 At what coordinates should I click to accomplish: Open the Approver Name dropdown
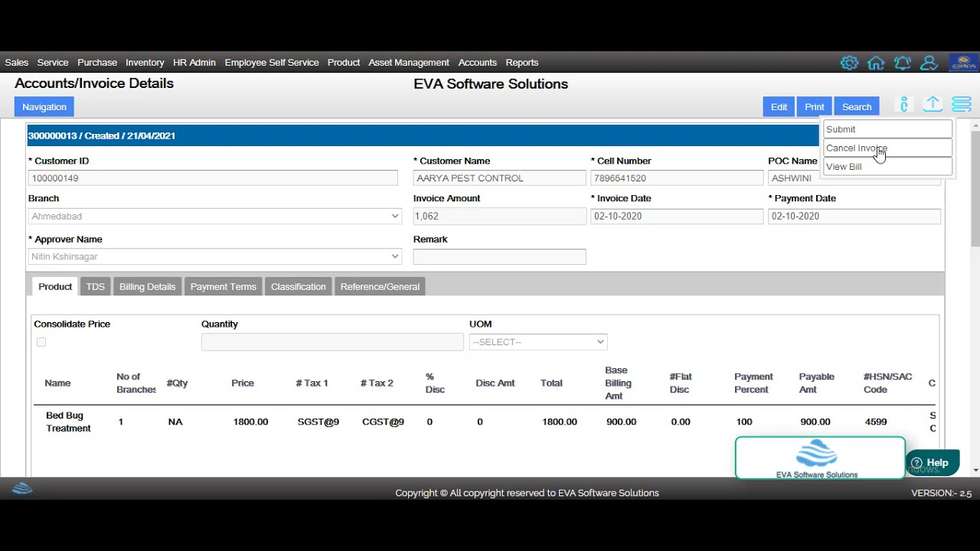click(214, 256)
